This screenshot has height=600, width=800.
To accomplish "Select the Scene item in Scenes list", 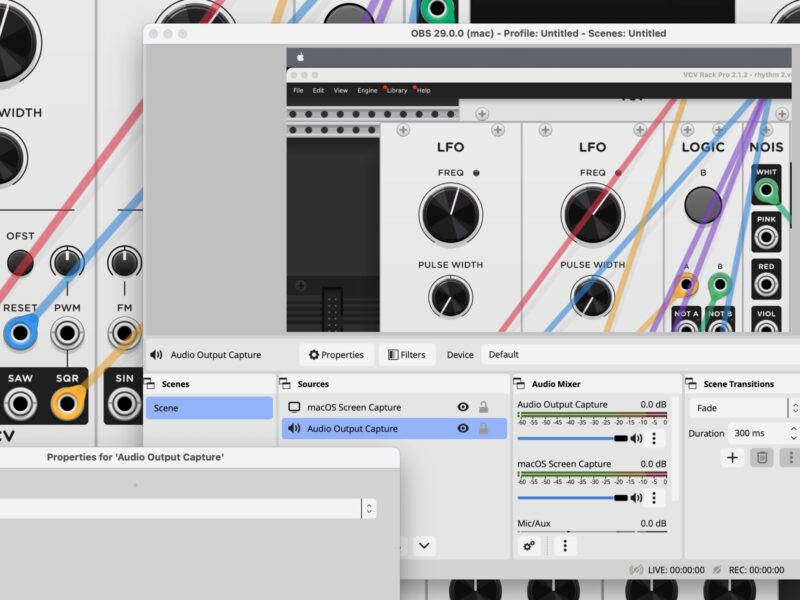I will point(209,408).
